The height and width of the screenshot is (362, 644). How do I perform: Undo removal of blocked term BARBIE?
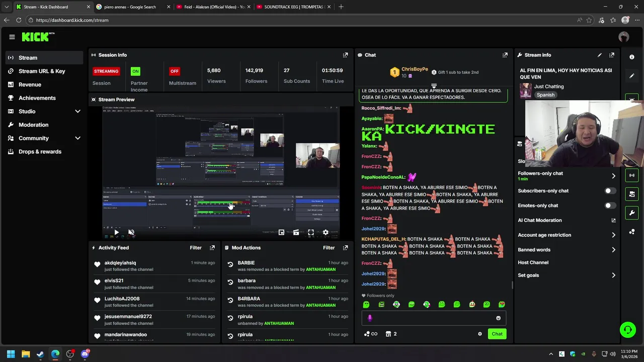[230, 264]
